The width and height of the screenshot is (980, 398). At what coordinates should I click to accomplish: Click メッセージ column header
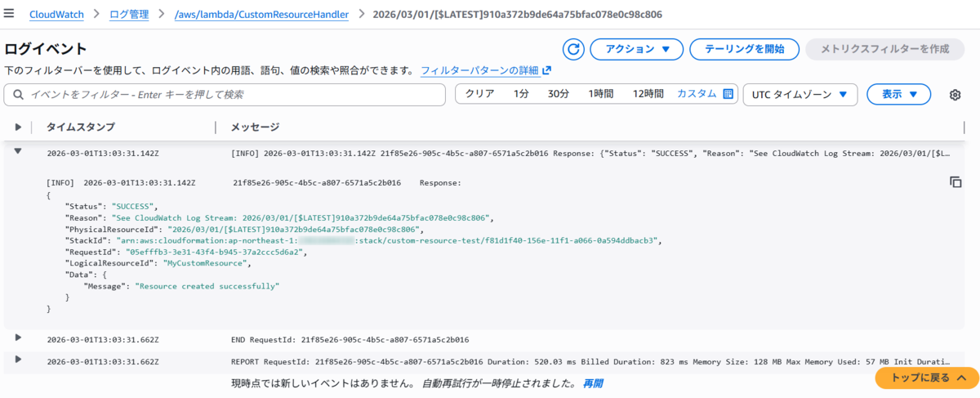click(x=255, y=127)
